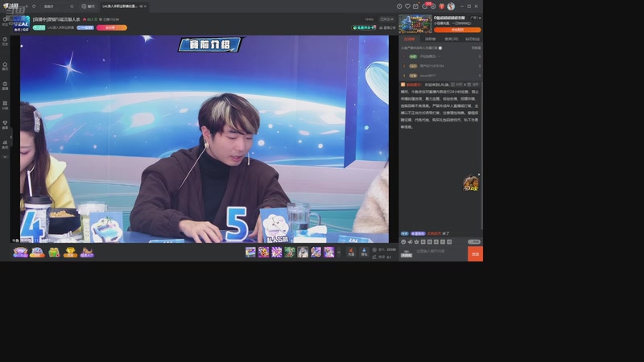Open the calendar task icon in title bar
This screenshot has width=644, height=362.
415,6
